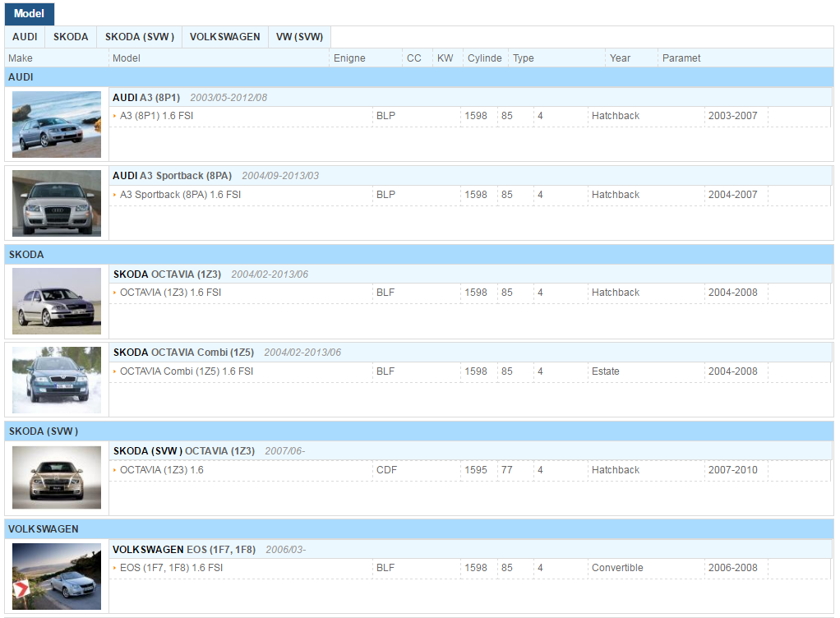Click the SKODA (SVW) OCTAVIA car thumbnail
The height and width of the screenshot is (618, 840).
57,477
